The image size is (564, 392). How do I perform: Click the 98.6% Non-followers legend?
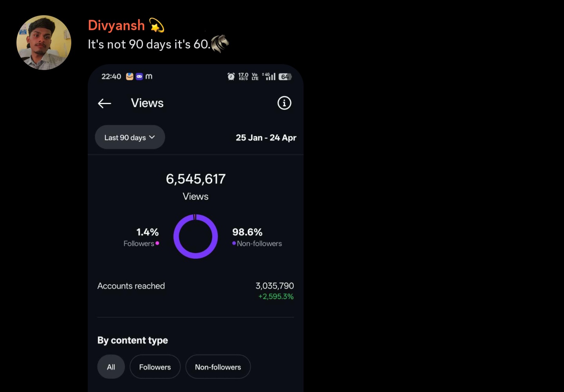(x=257, y=237)
